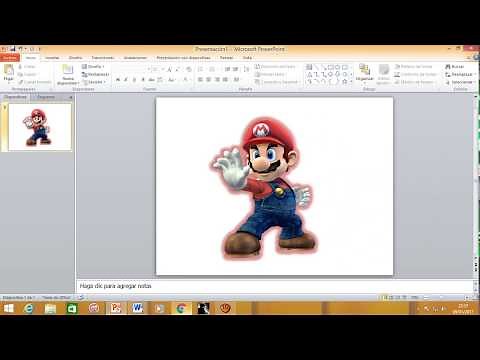
Task: Click the Word icon in the taskbar
Action: (x=137, y=308)
